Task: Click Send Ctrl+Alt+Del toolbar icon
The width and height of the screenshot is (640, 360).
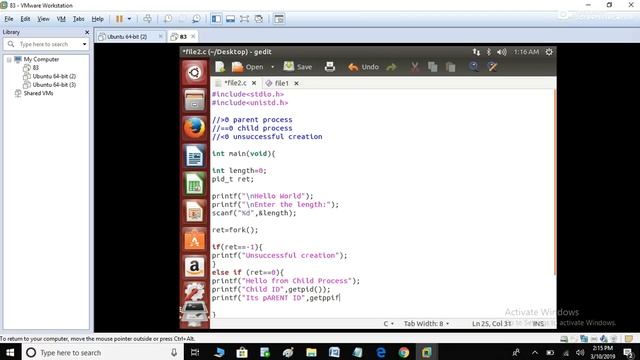Action: point(147,19)
